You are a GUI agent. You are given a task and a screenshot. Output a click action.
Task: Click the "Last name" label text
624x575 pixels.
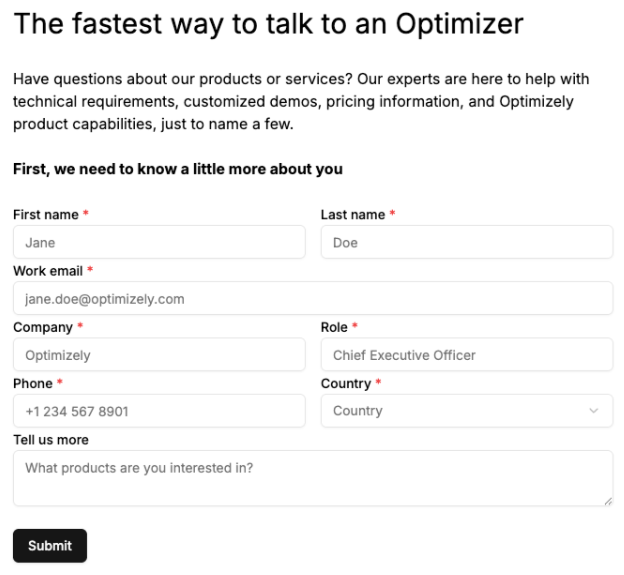[352, 215]
